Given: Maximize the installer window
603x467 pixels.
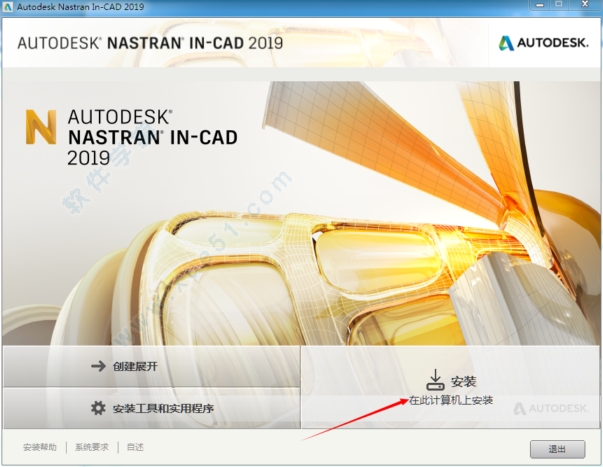Looking at the screenshot, I should point(559,5).
